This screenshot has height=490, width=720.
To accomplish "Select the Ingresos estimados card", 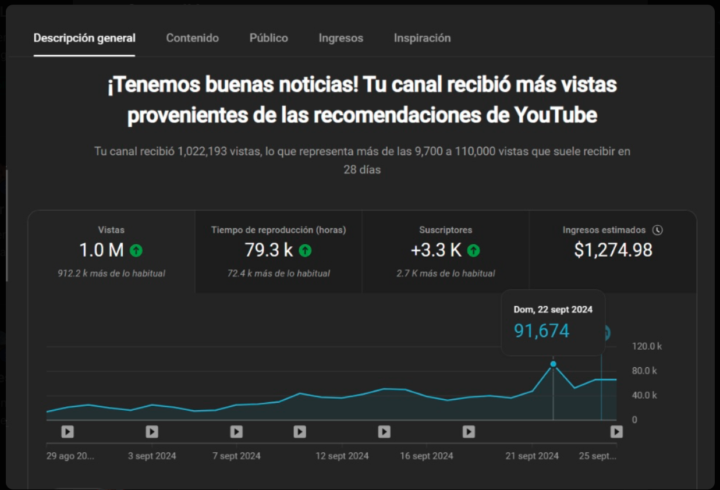I will 613,252.
